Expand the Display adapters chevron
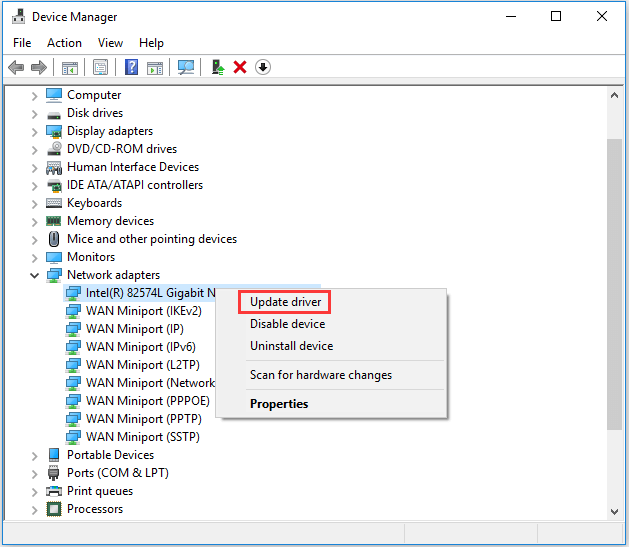This screenshot has height=547, width=629. pos(34,132)
